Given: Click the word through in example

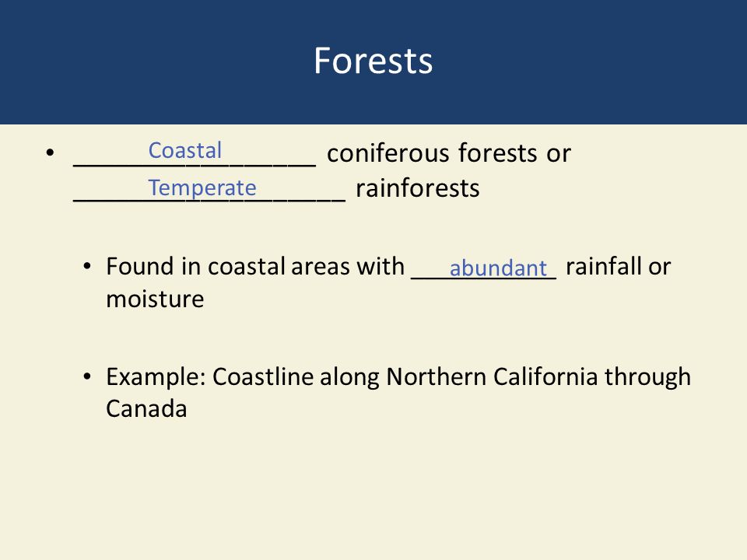Looking at the screenshot, I should pos(647,377).
